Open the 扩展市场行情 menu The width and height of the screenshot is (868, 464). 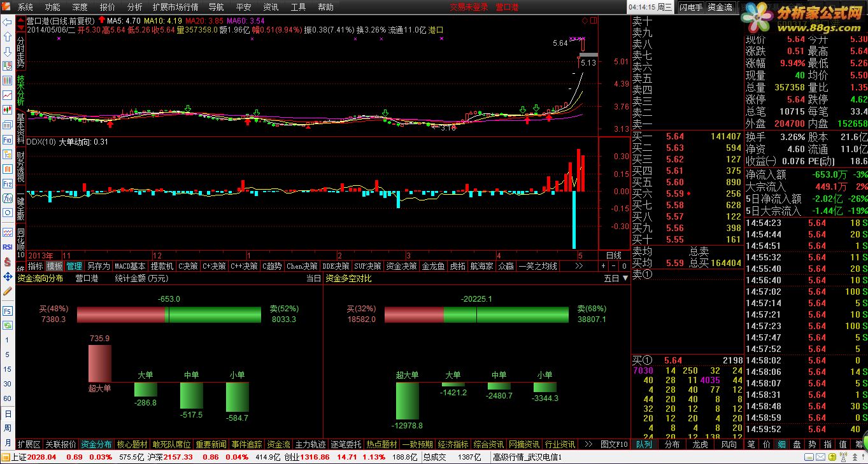(x=175, y=7)
